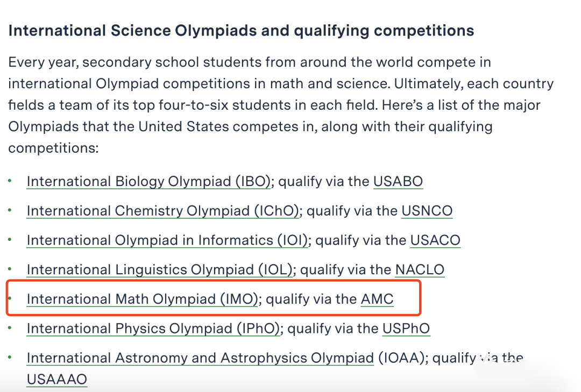The image size is (581, 392).
Task: Open the International Biology Olympiad (IBO) link
Action: point(149,182)
